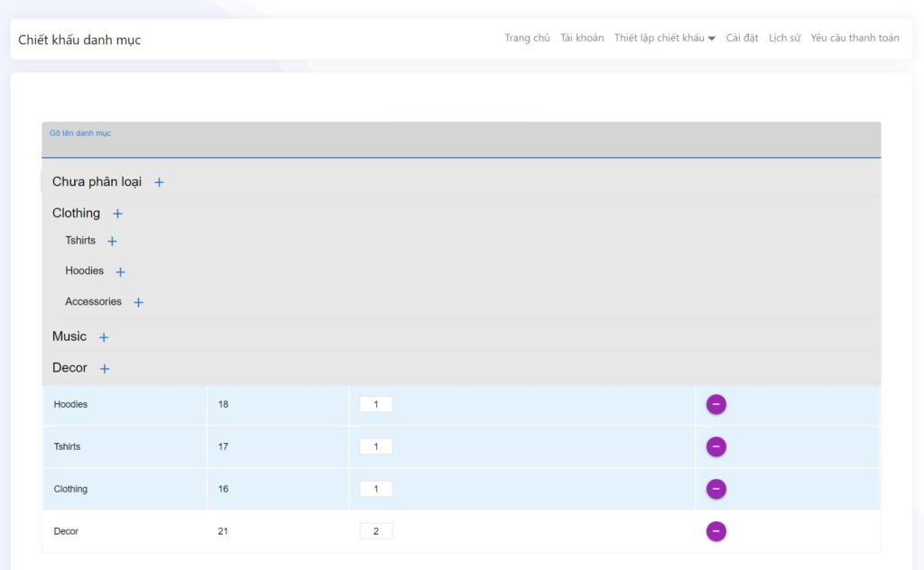Edit the discount value field for Hoodies
Screen dimensions: 924x570
[x=375, y=405]
